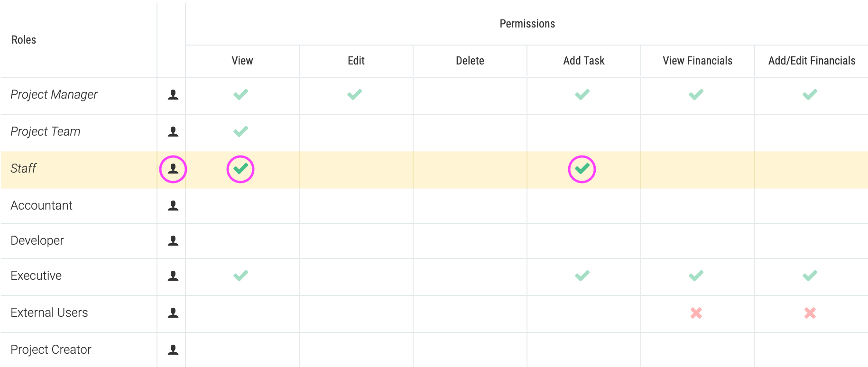Click the Project Creator person icon
Screen dimensions: 868x367
coord(173,350)
